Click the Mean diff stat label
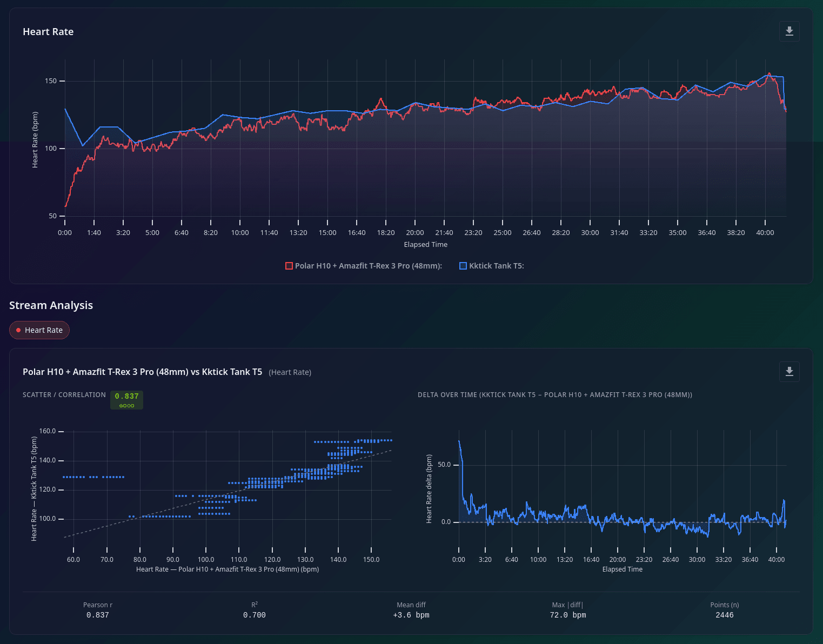Image resolution: width=823 pixels, height=644 pixels. (x=411, y=605)
